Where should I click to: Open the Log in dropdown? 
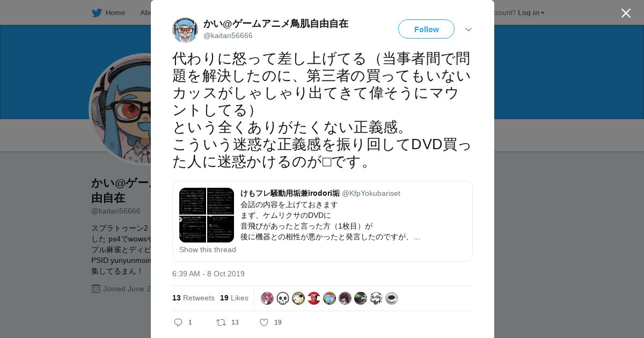click(x=531, y=13)
